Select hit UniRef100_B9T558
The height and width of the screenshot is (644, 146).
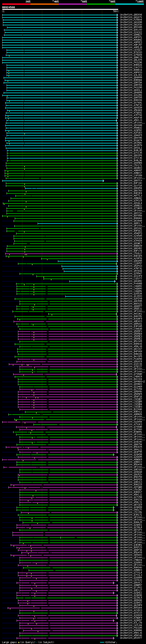(x=131, y=216)
